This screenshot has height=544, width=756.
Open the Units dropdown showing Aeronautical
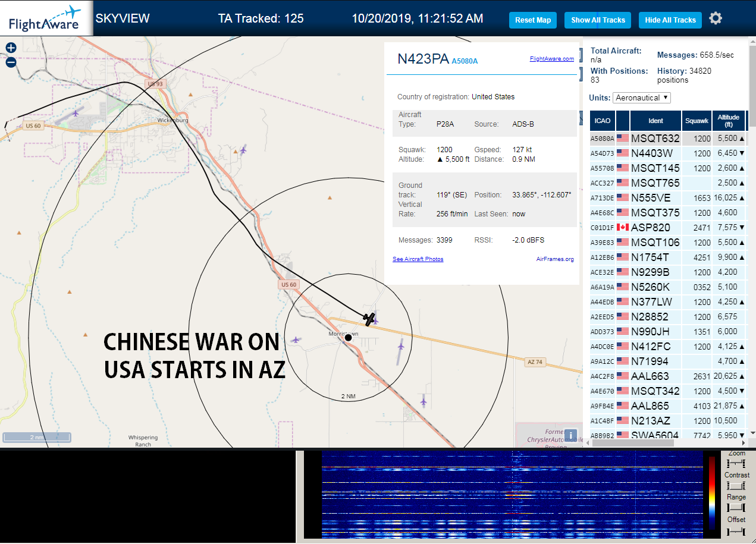(x=642, y=98)
